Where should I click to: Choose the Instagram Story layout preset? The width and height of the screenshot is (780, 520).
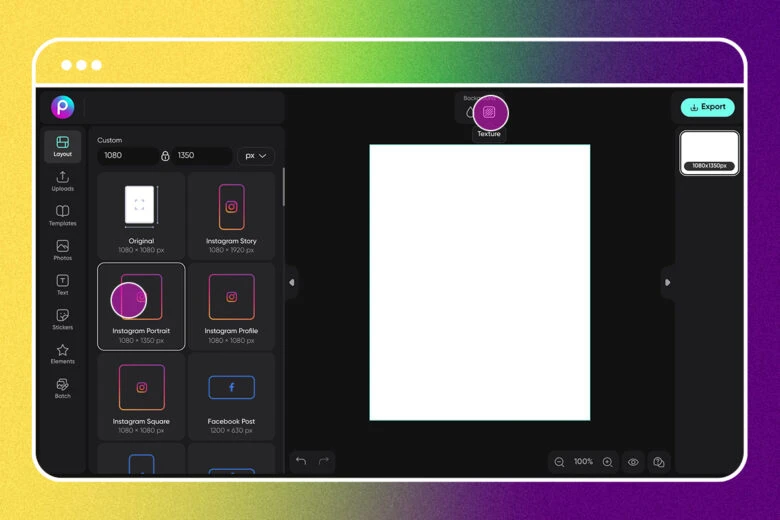tap(231, 215)
